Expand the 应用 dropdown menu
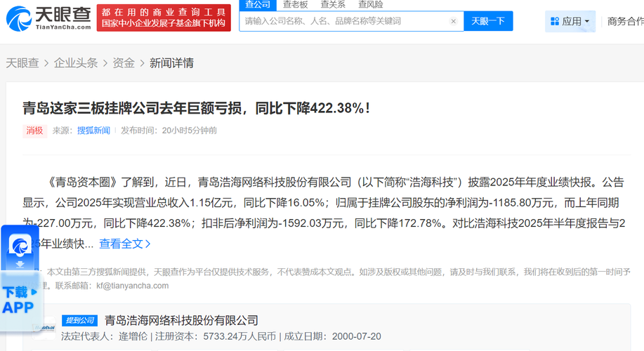Screen dimensions: 644x351 [570, 21]
